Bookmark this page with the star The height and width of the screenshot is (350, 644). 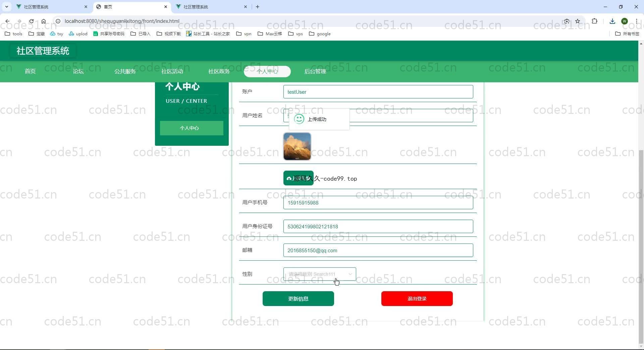pos(578,21)
